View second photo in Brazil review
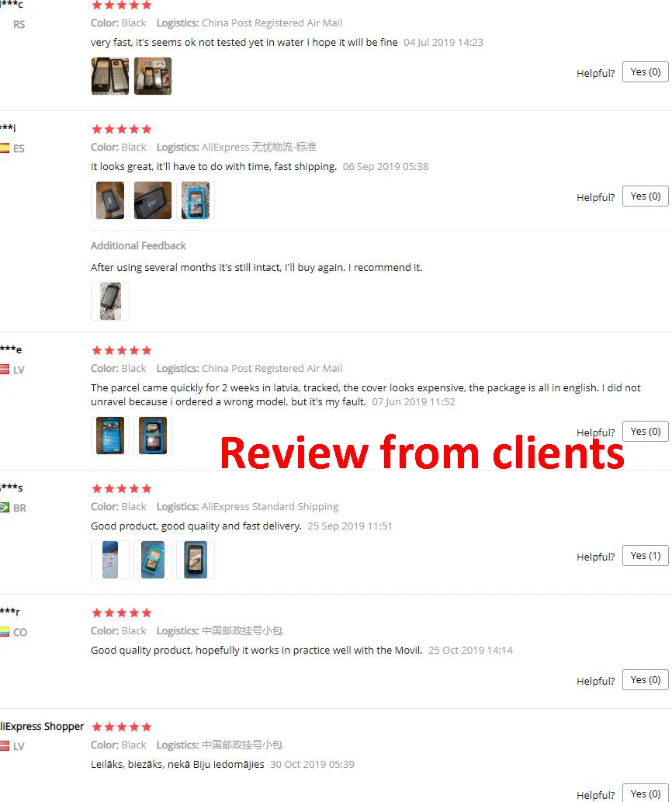This screenshot has width=672, height=802. (153, 560)
